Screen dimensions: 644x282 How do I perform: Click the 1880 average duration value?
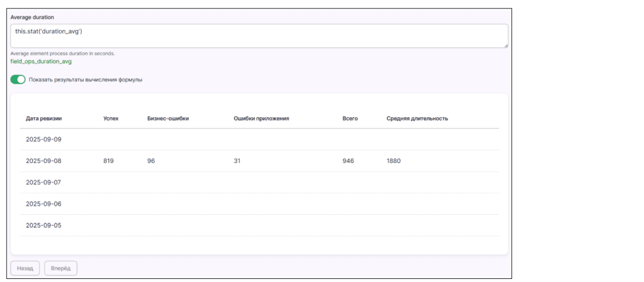click(x=393, y=161)
